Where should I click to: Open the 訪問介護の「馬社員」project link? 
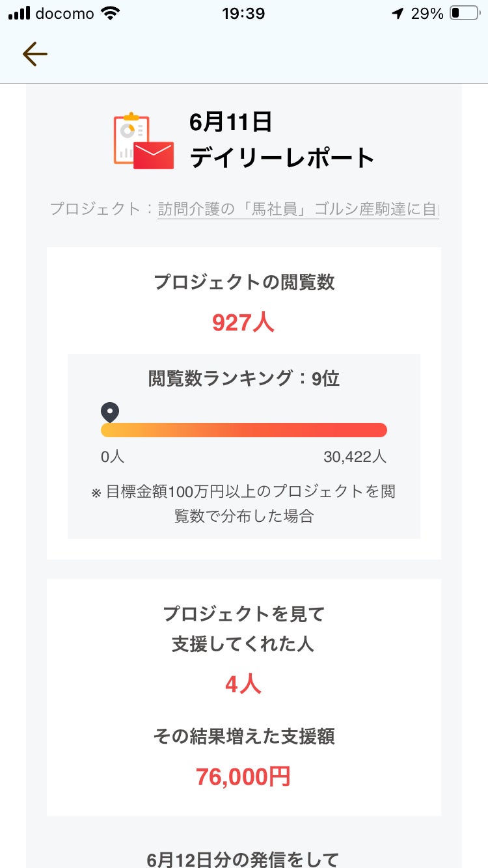click(x=298, y=209)
